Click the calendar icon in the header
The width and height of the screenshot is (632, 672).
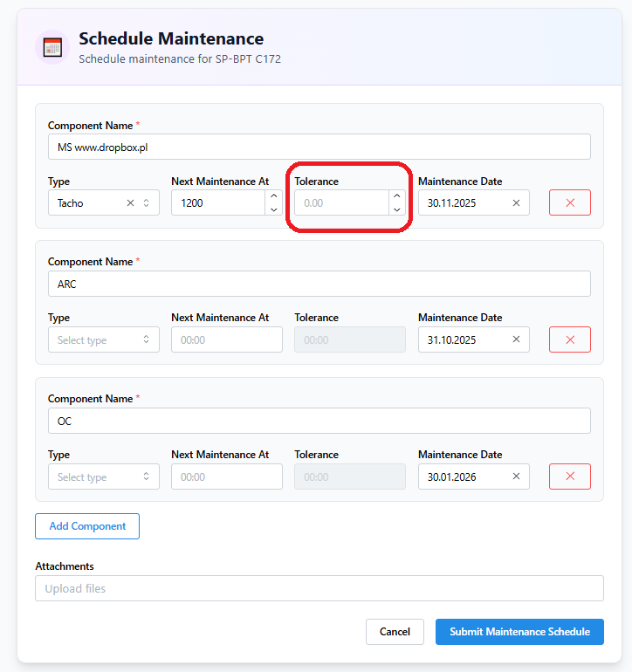coord(52,47)
